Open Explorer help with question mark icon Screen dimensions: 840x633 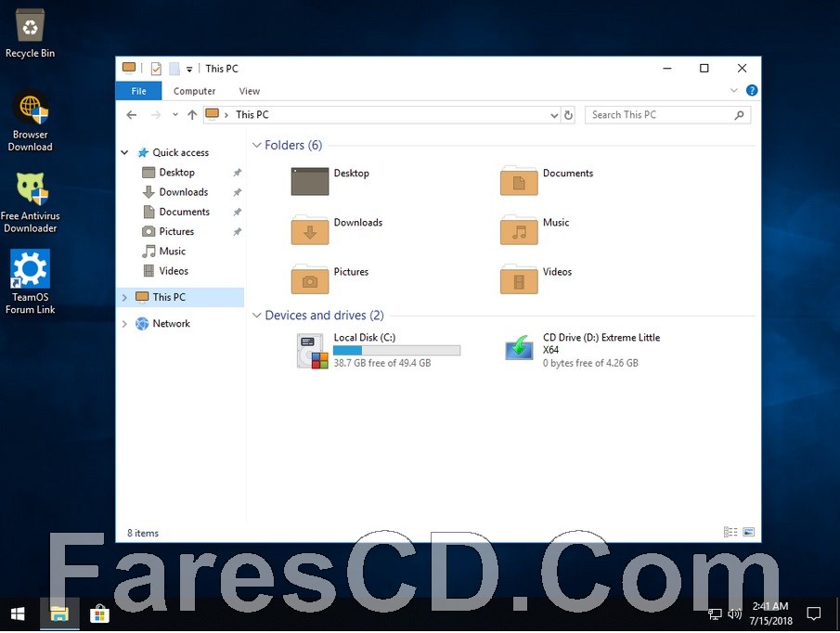[752, 91]
